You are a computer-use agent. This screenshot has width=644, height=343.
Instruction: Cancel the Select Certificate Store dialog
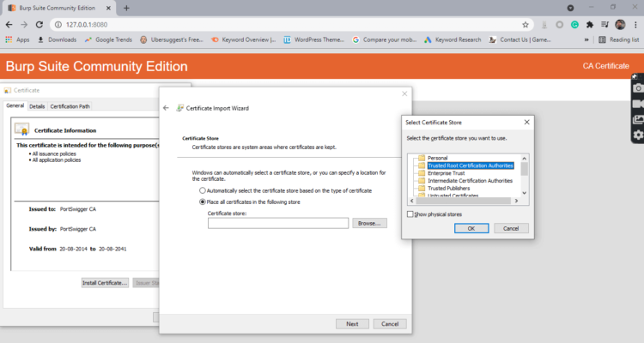(x=511, y=229)
